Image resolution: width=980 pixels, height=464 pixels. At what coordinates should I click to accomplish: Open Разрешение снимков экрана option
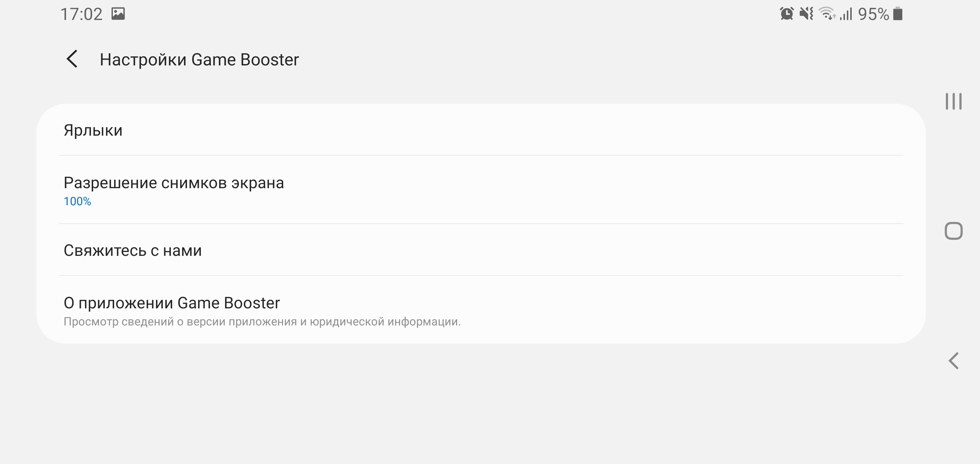[173, 183]
